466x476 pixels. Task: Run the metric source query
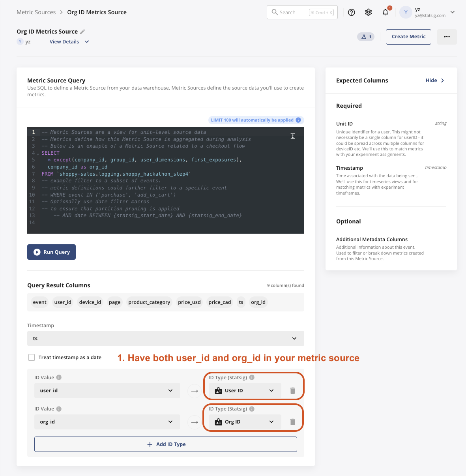[x=51, y=252]
